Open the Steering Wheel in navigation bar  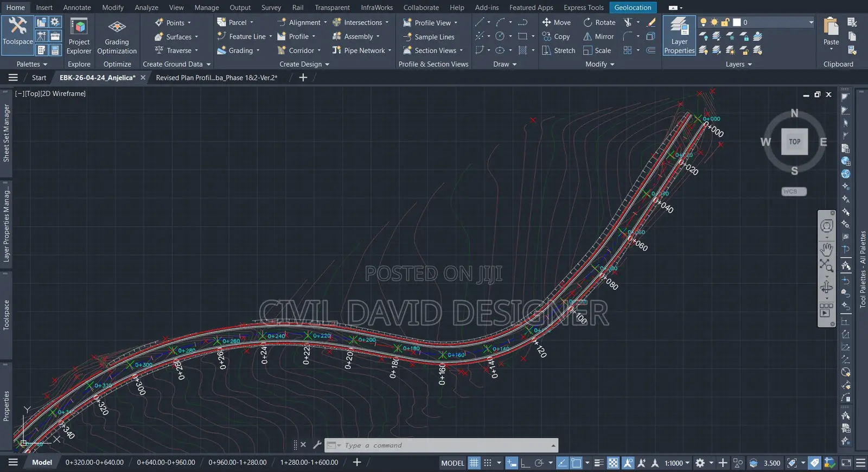[x=826, y=226]
